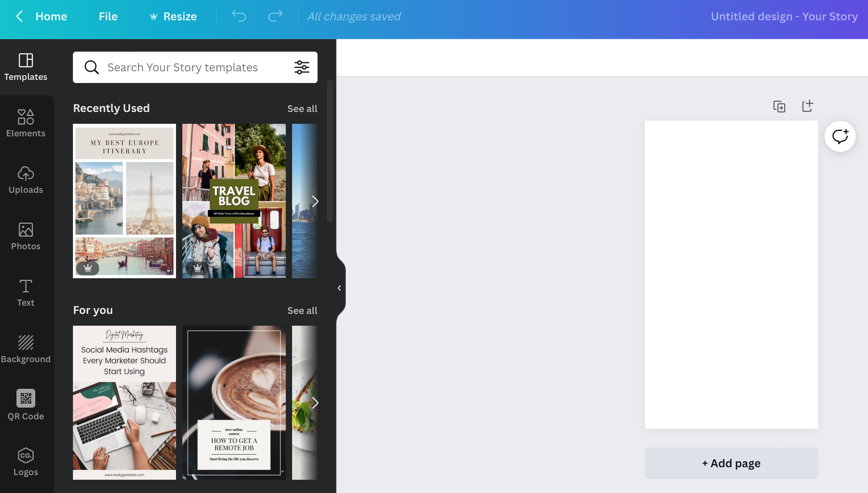This screenshot has width=868, height=493.
Task: Open the QR Code panel
Action: coord(26,405)
